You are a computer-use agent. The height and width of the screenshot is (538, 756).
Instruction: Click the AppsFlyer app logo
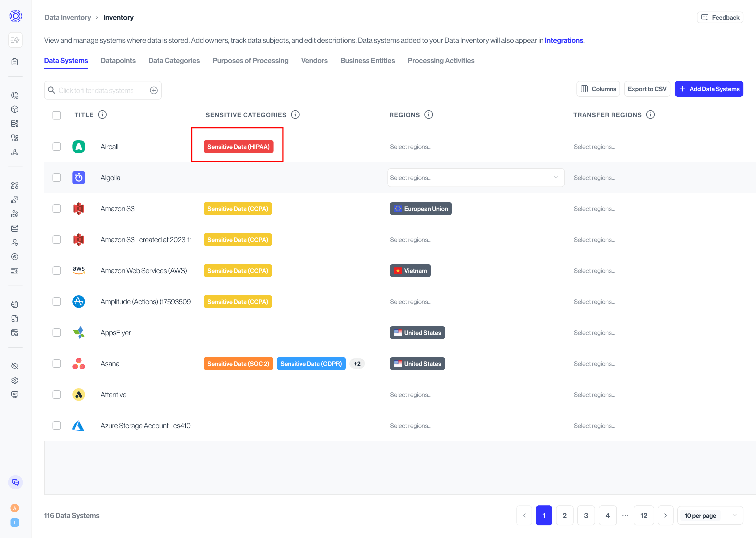point(78,333)
